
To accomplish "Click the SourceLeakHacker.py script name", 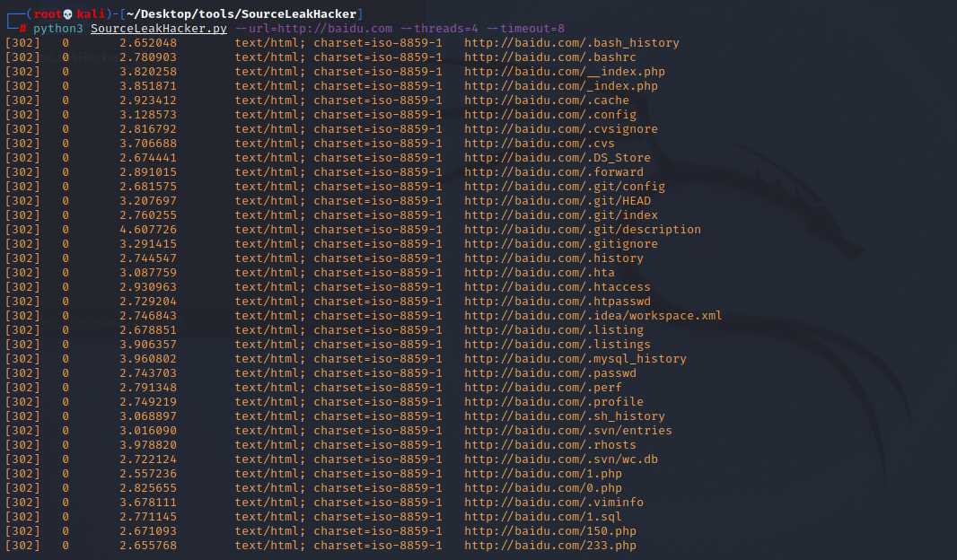I will pyautogui.click(x=159, y=29).
